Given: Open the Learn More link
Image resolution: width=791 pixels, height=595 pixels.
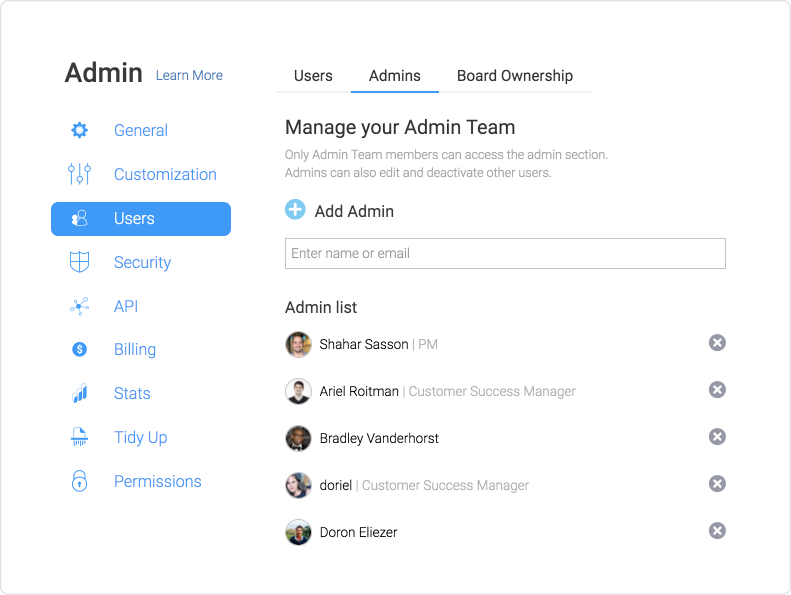Looking at the screenshot, I should click(189, 75).
